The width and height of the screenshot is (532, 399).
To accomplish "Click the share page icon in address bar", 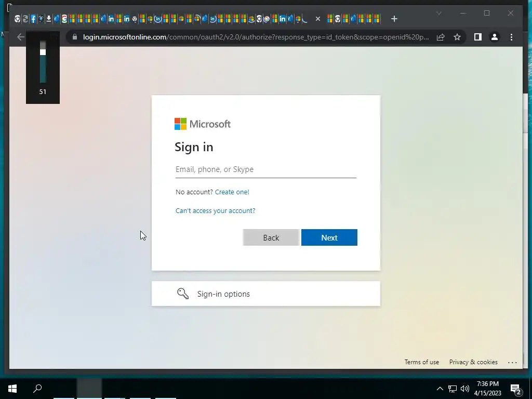I will (x=441, y=37).
